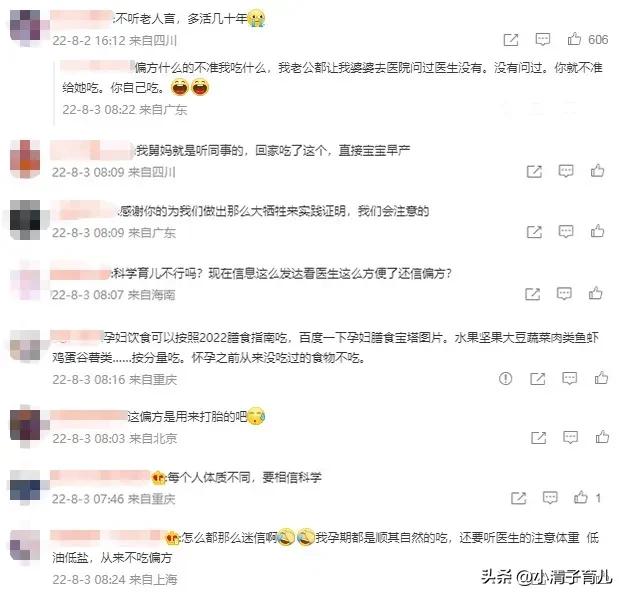Click timestamp 22-8-3 08:24 来自上海

(115, 579)
